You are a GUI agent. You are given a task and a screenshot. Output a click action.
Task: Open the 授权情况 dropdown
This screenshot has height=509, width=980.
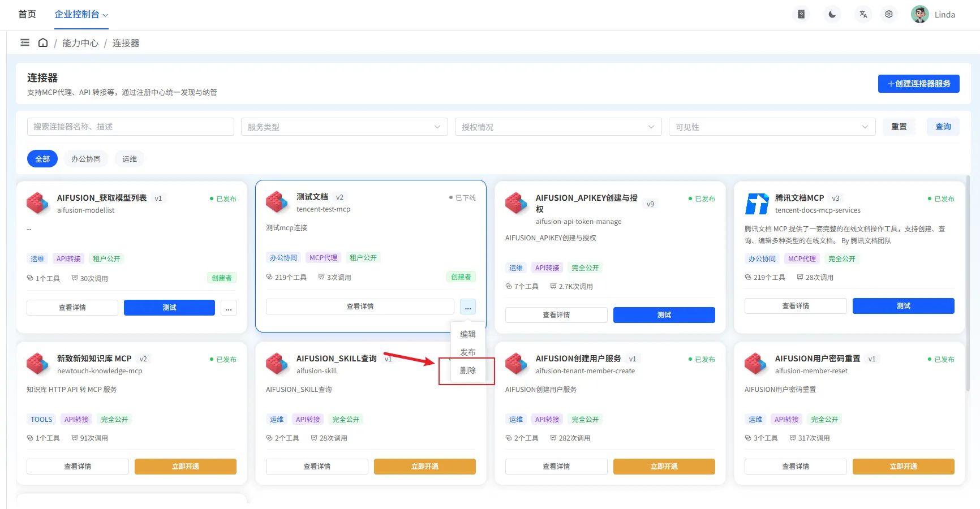(558, 127)
